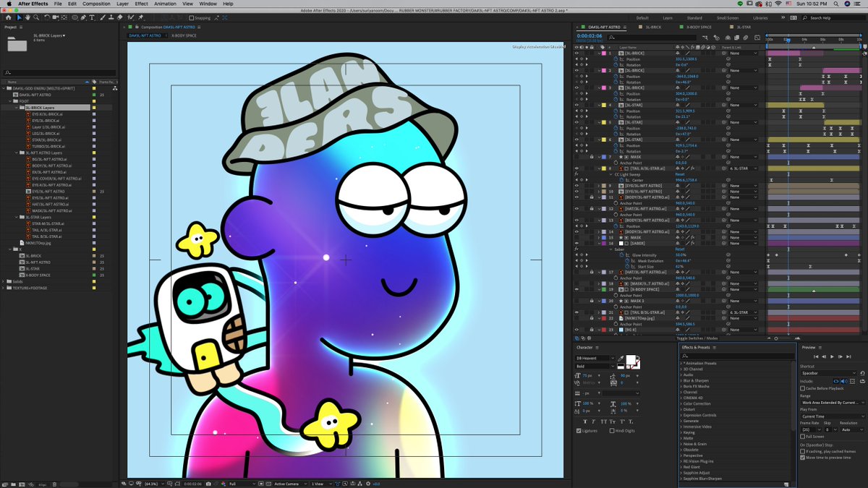Viewport: 868px width, 488px height.
Task: Jump to first frame in Preview panel
Action: point(816,356)
